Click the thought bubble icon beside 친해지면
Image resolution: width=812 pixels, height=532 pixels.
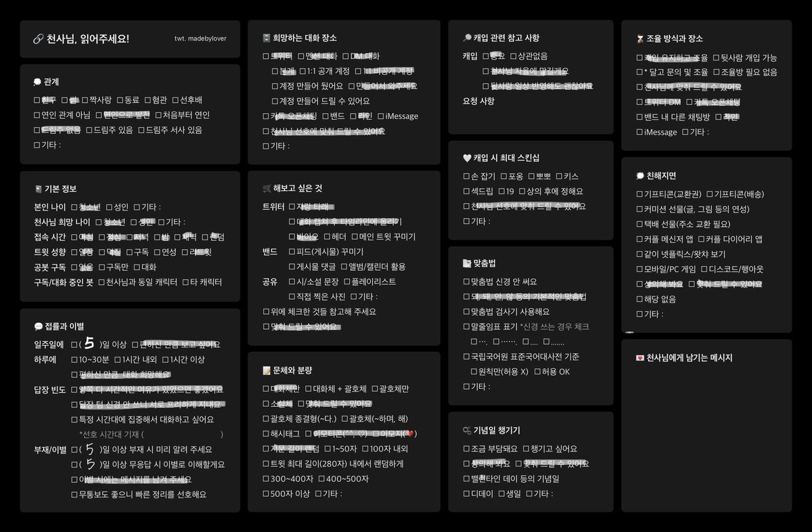click(640, 176)
